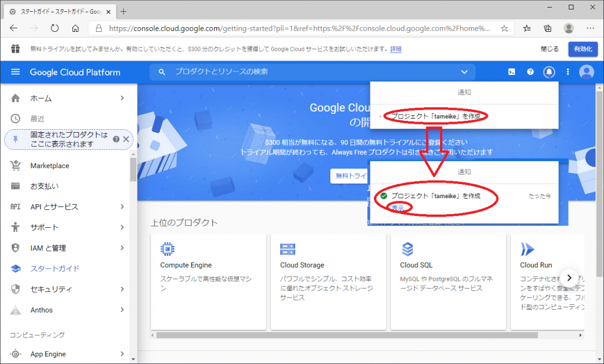
Task: Click the 詳細 link in the trial banner
Action: click(x=396, y=49)
